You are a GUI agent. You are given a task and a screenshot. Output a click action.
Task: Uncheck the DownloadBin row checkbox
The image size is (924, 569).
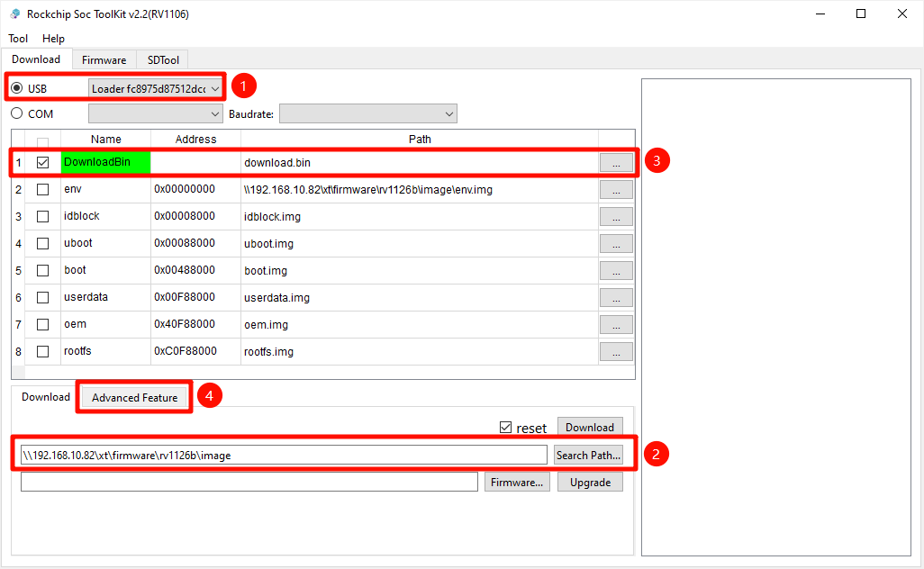42,163
